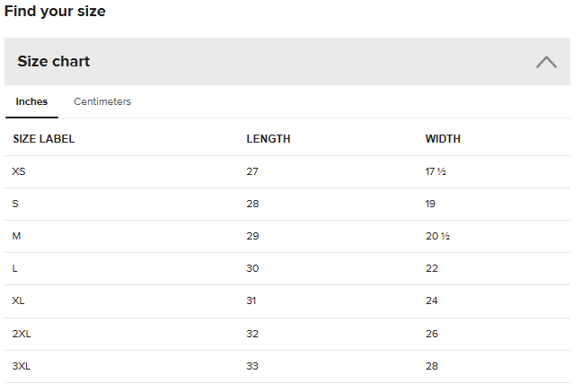Screen dimensions: 582x392
Task: Click the 2XL size label
Action: click(x=22, y=334)
